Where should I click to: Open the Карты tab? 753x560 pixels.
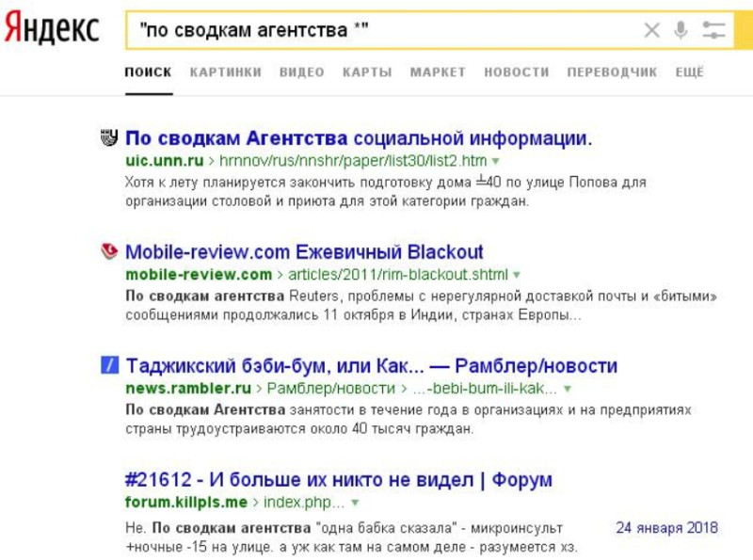coord(367,72)
